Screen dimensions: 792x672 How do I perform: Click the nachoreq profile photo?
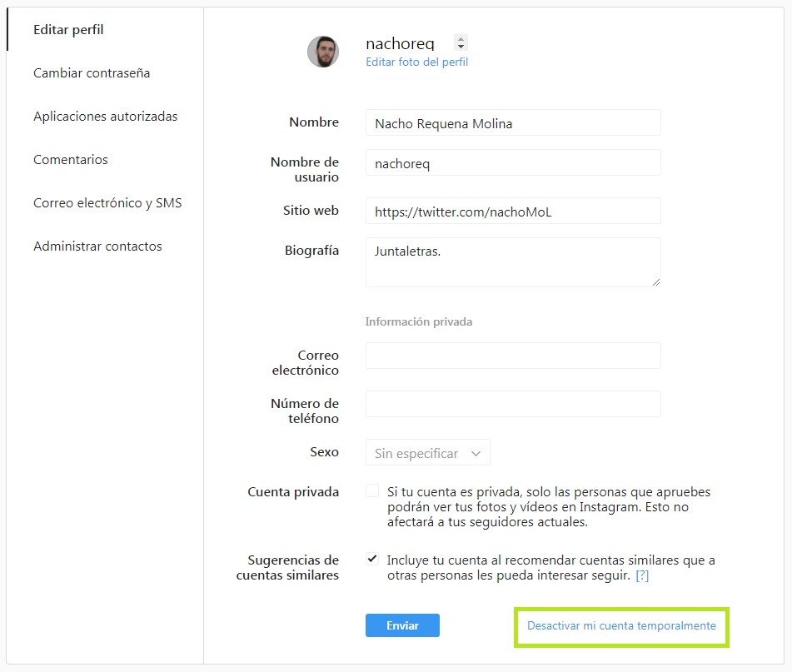(x=323, y=52)
